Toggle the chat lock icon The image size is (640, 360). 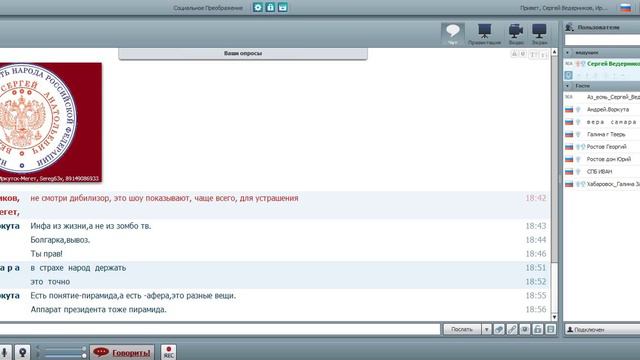click(x=538, y=329)
